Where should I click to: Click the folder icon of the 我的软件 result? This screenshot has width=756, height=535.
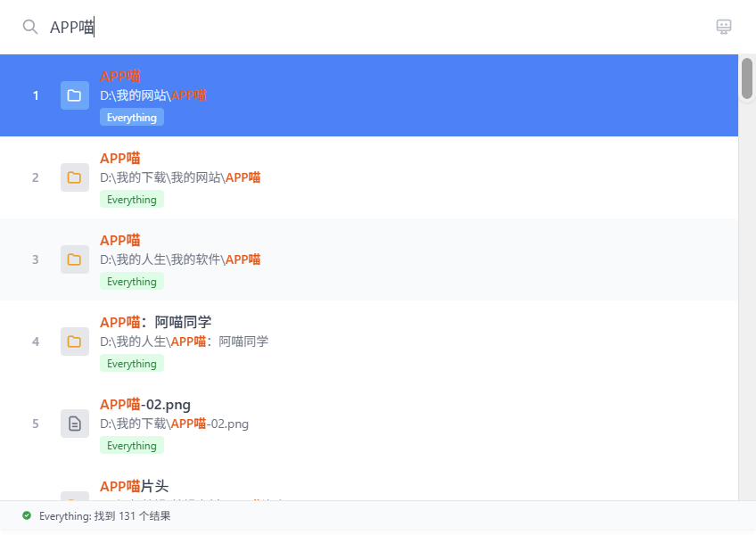(74, 259)
